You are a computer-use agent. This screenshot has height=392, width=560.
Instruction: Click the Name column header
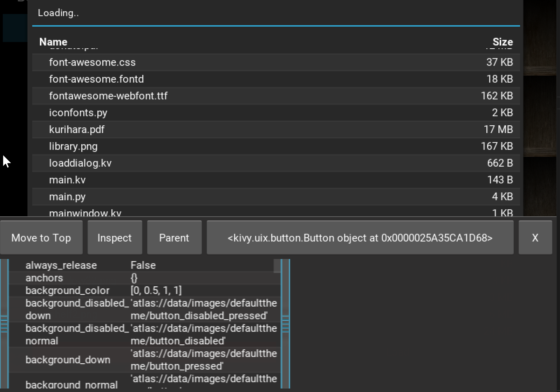[53, 42]
